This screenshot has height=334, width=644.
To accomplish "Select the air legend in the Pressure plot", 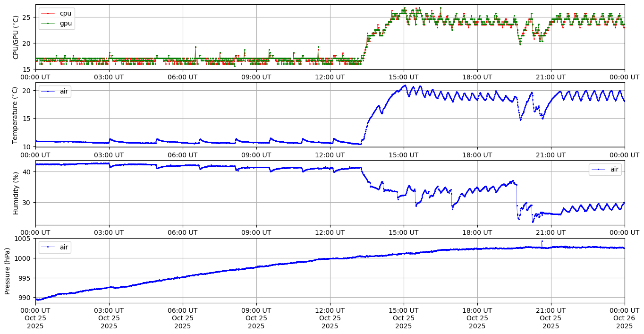I will (55, 247).
